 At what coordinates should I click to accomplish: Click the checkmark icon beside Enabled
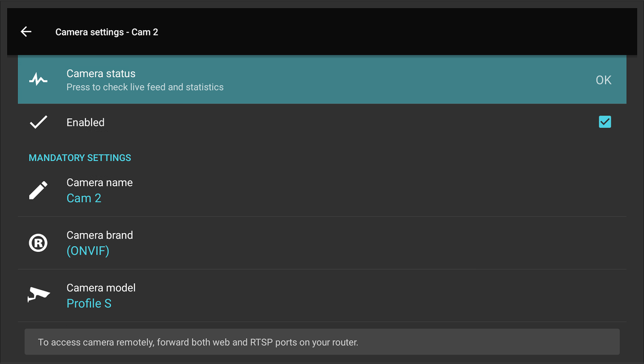(38, 122)
